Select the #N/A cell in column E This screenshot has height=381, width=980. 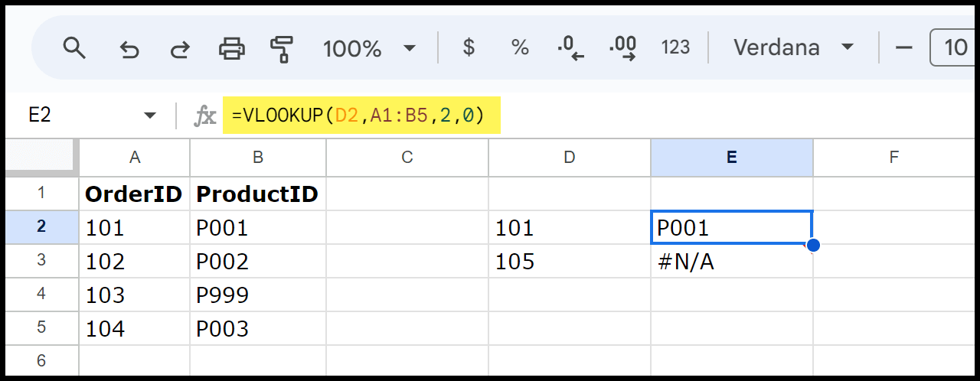[732, 262]
